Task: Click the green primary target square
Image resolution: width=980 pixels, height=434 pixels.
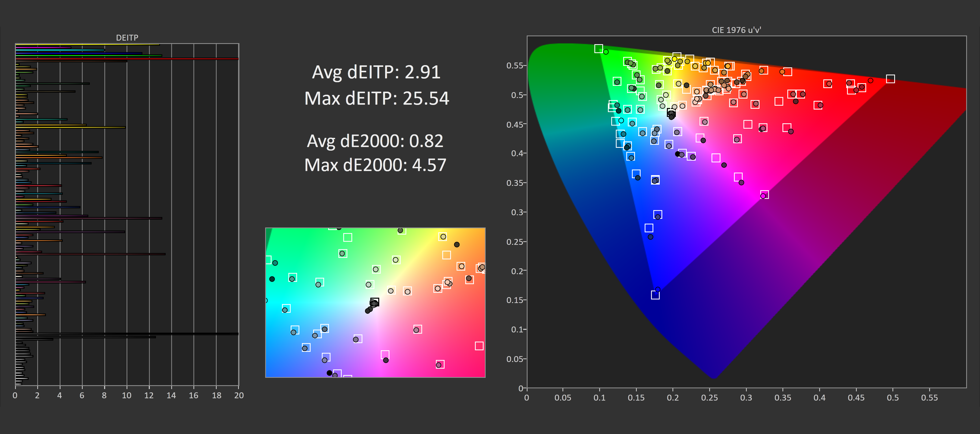Action: pos(598,49)
